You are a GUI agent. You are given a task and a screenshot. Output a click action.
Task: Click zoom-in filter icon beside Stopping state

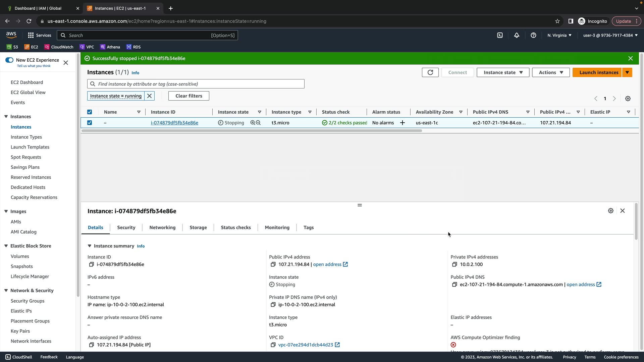point(253,123)
